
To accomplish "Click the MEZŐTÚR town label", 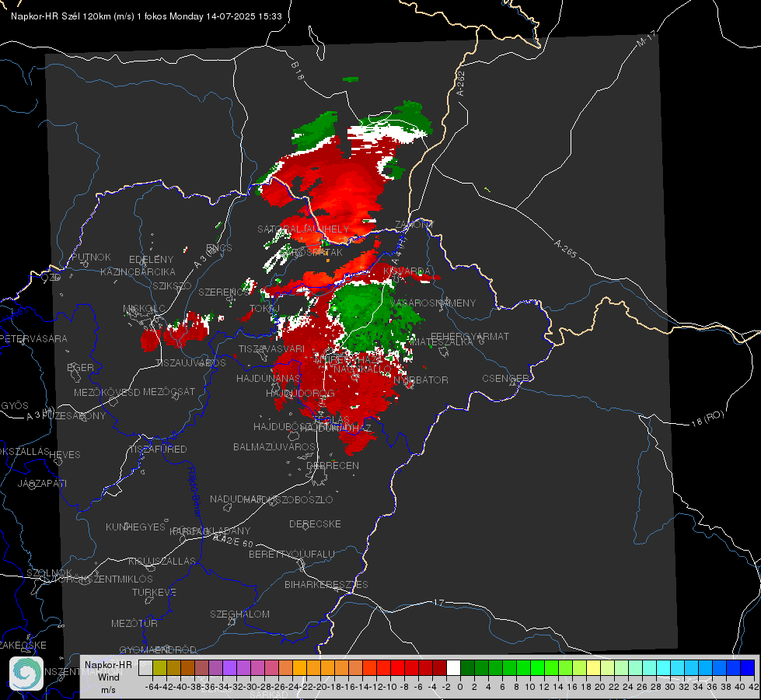I will point(134,623).
